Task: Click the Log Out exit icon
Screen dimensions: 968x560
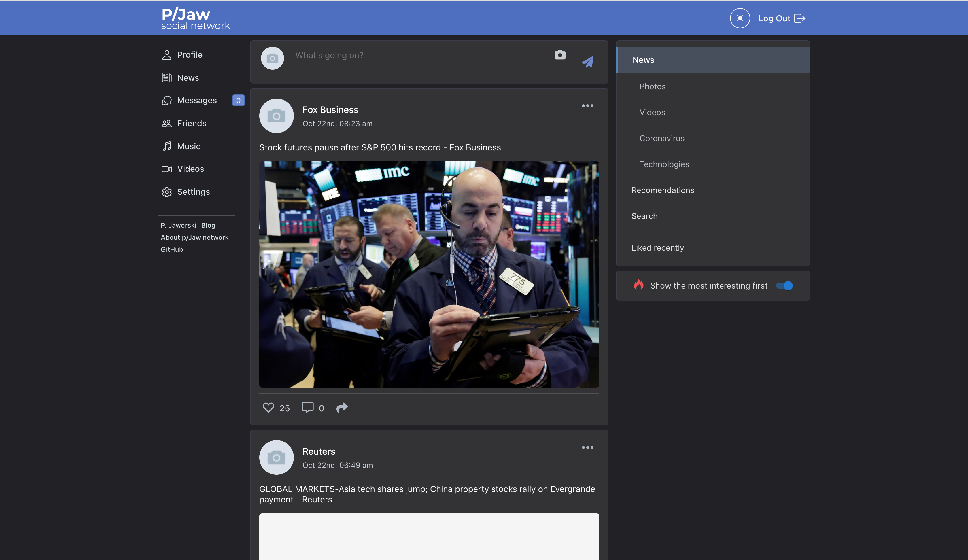Action: click(x=799, y=18)
